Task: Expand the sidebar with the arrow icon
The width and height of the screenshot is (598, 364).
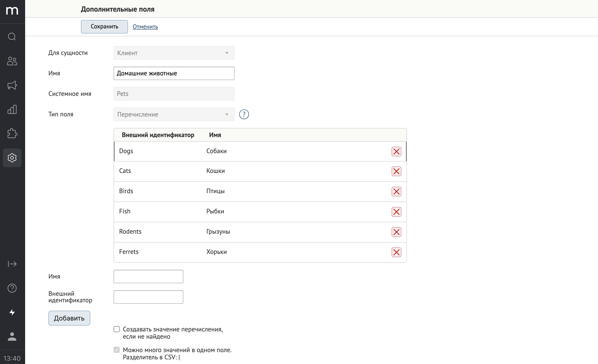Action: point(12,264)
